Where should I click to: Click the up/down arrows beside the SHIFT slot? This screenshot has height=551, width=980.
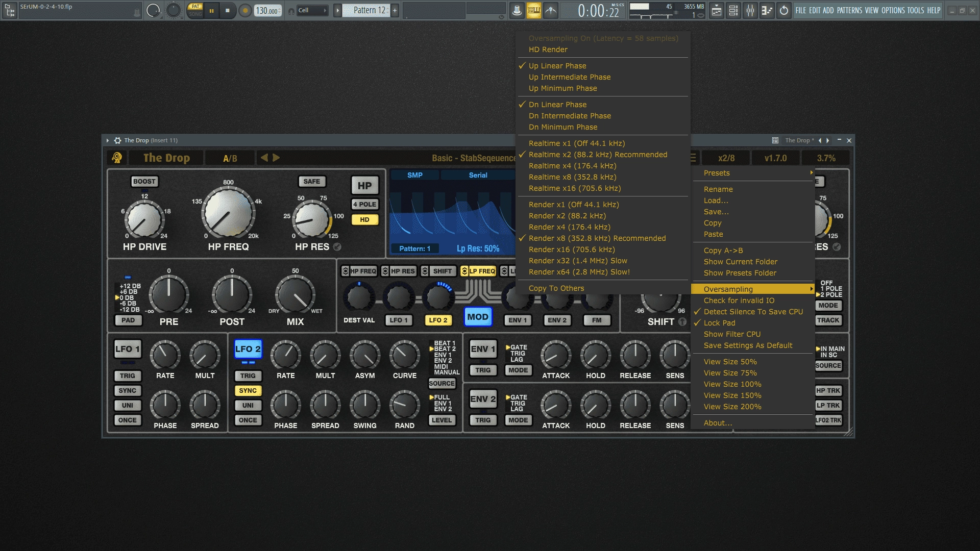(425, 271)
